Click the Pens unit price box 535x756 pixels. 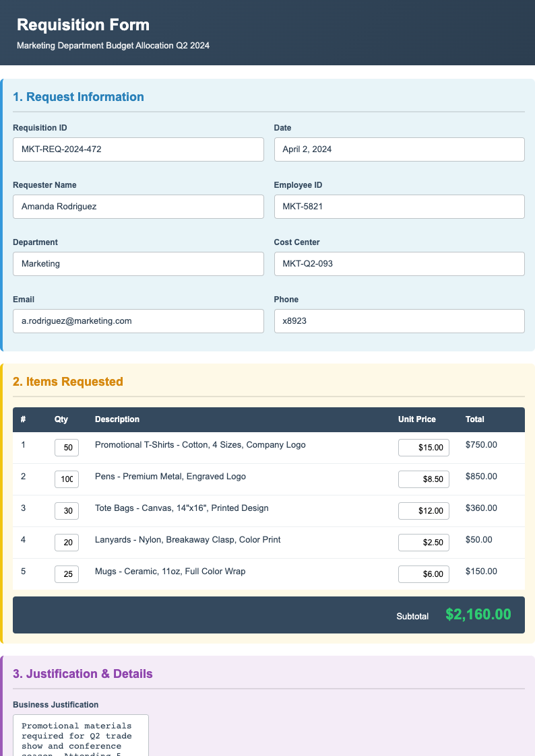click(423, 479)
